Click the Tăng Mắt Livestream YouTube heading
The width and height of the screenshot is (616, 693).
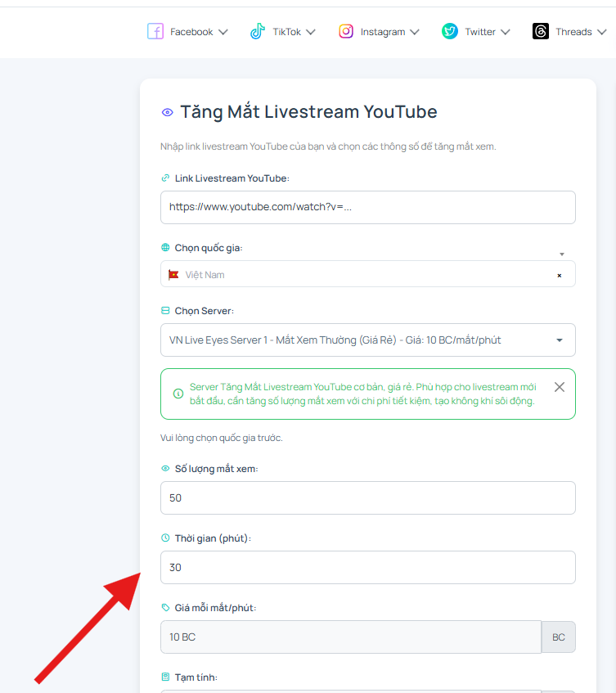308,112
